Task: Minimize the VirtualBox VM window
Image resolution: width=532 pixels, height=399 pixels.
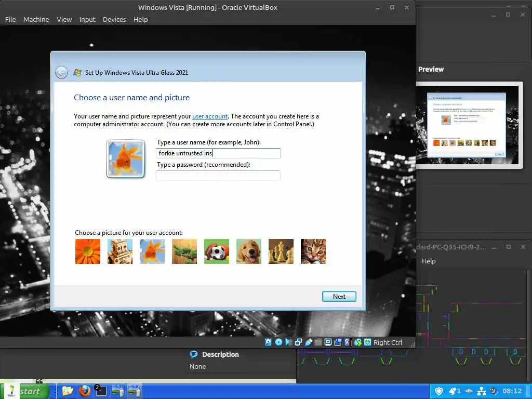Action: [377, 8]
